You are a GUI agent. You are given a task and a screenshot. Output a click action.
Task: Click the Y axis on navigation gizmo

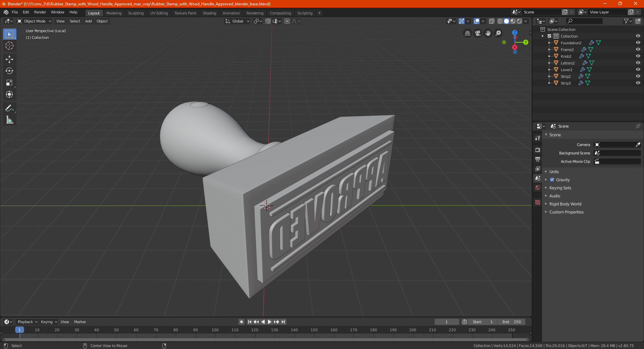(x=526, y=42)
